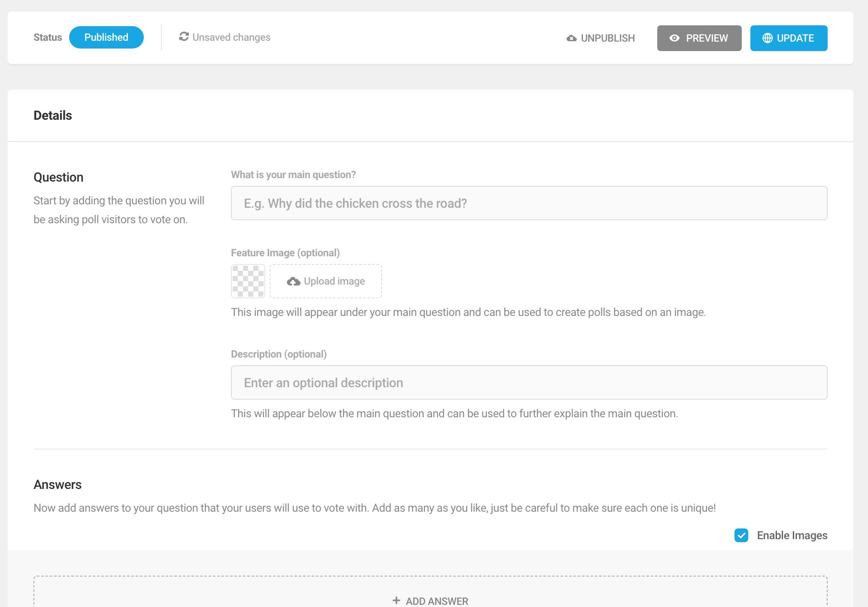The height and width of the screenshot is (607, 868).
Task: Click the UPDATE button
Action: pyautogui.click(x=789, y=38)
